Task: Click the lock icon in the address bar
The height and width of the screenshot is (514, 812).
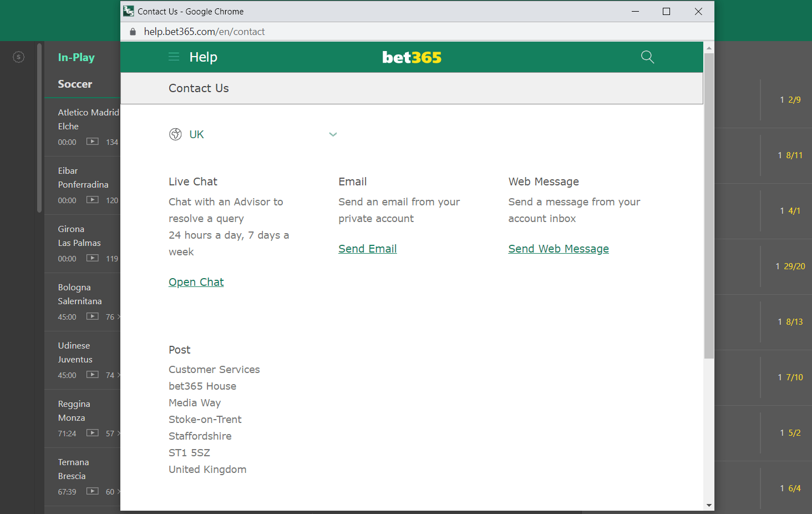Action: click(133, 32)
